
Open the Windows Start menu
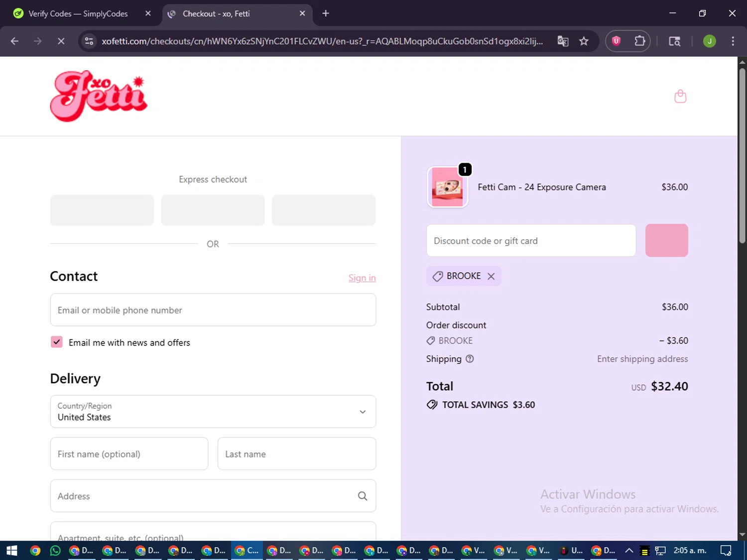(x=12, y=550)
